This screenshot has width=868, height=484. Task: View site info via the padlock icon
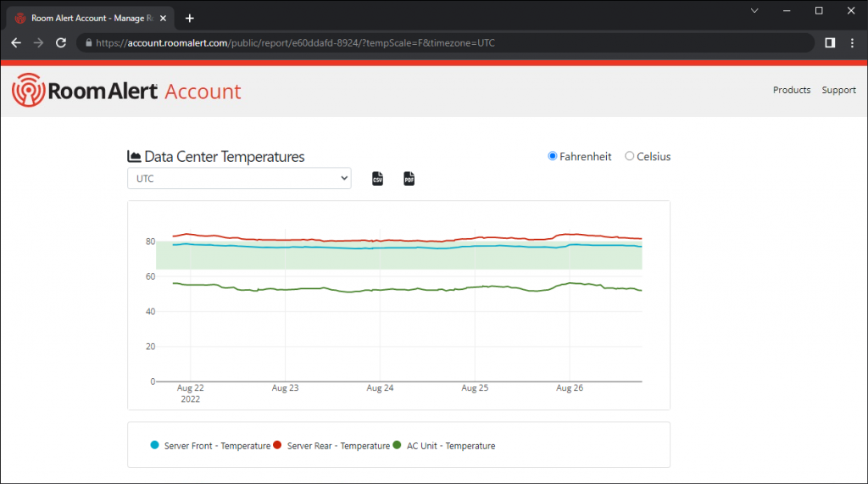[88, 42]
